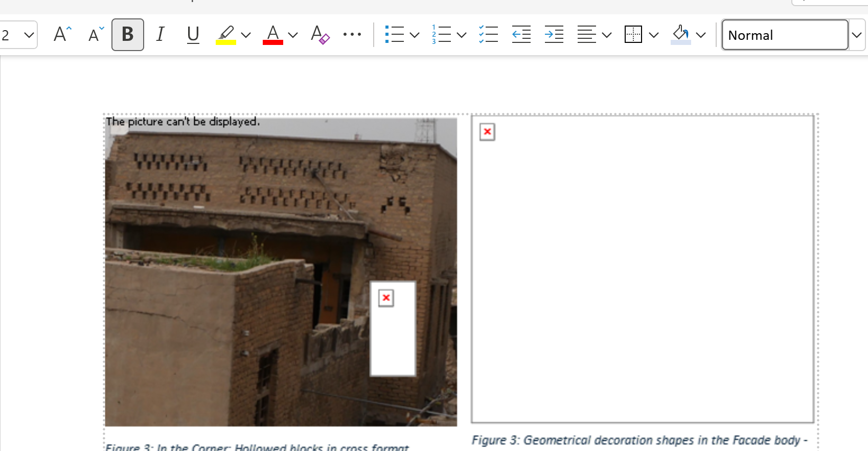Expand numbering library dropdown

pos(462,35)
